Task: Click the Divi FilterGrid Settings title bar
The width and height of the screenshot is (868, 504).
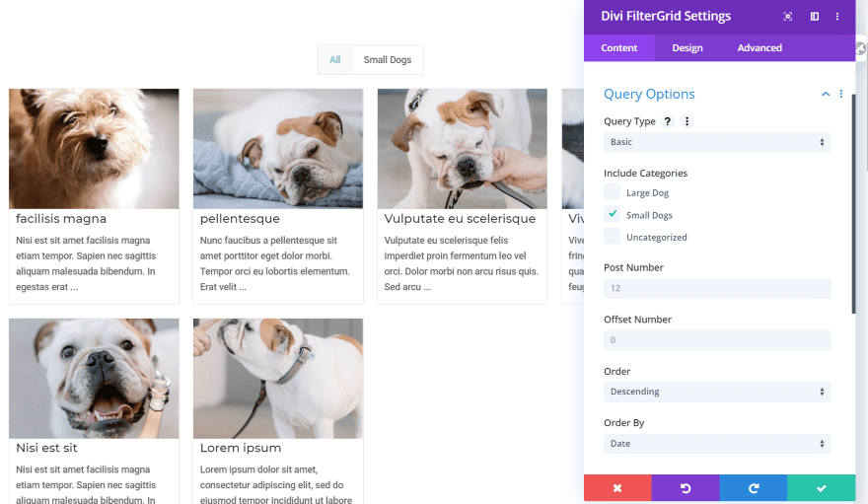Action: pyautogui.click(x=666, y=16)
